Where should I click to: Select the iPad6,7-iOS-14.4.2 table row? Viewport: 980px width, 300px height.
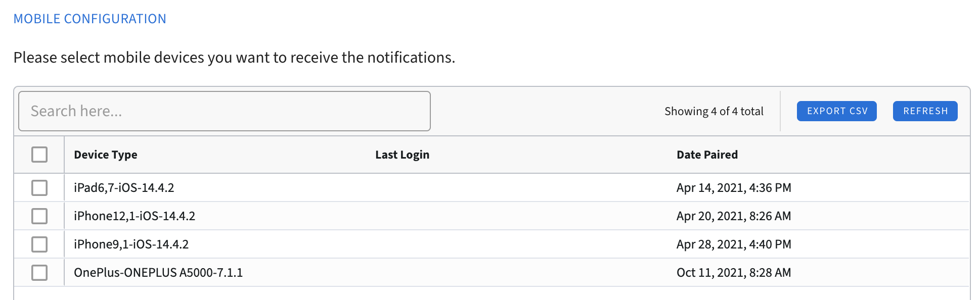coord(354,187)
